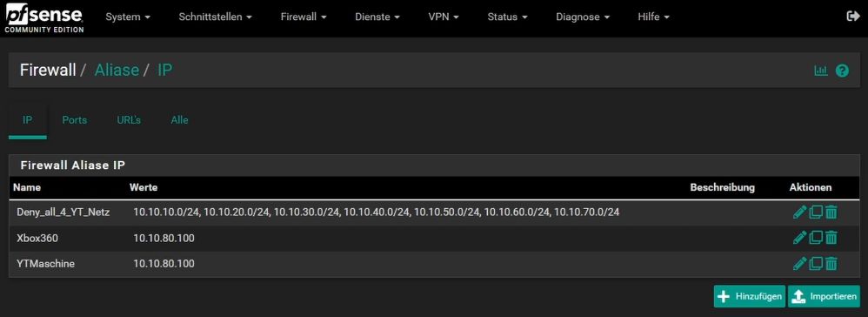Copy the YTMaschine alias
868x317 pixels.
coord(816,263)
